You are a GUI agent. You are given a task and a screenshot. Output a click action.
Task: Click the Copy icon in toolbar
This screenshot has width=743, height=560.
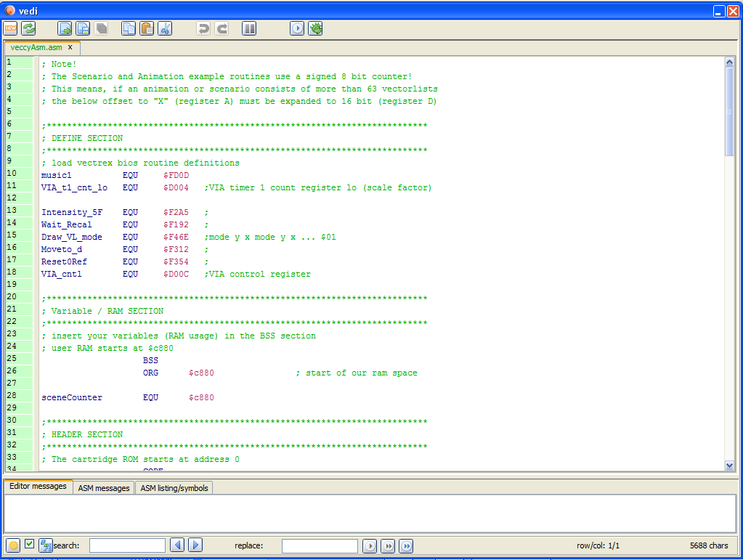click(x=129, y=28)
